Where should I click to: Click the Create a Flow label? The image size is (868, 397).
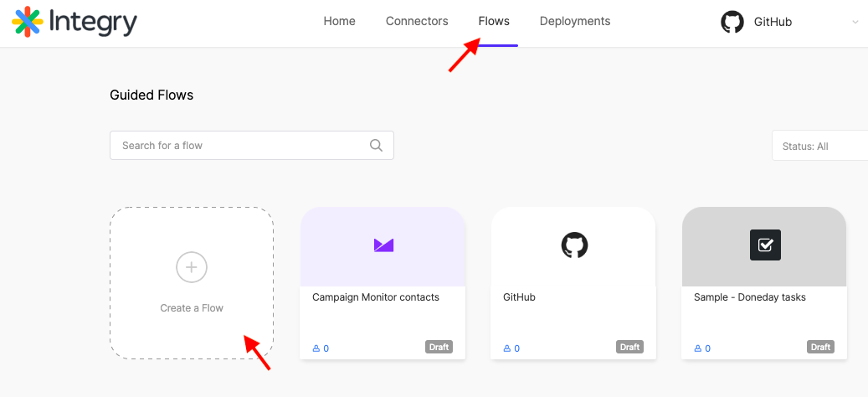coord(192,308)
